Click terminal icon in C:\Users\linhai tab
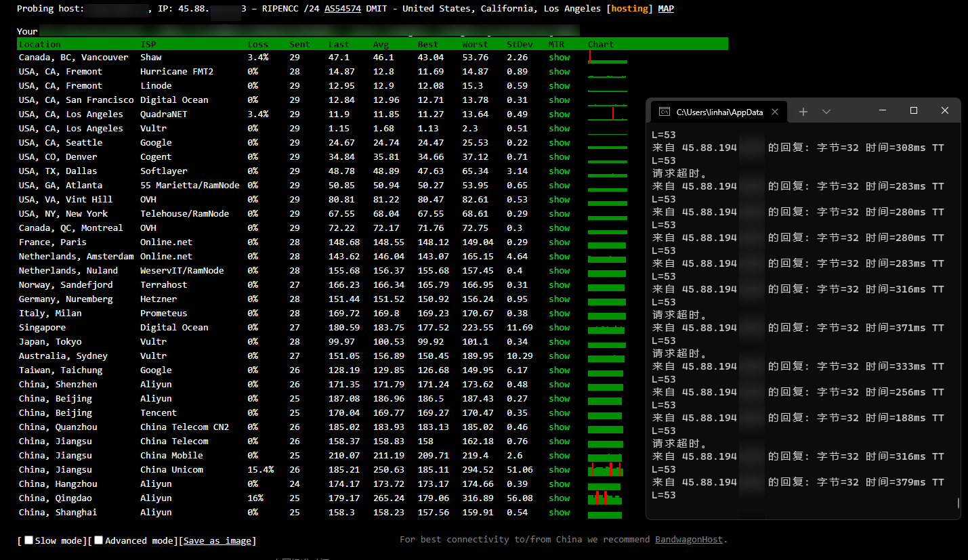Viewport: 968px width, 560px height. pyautogui.click(x=665, y=112)
